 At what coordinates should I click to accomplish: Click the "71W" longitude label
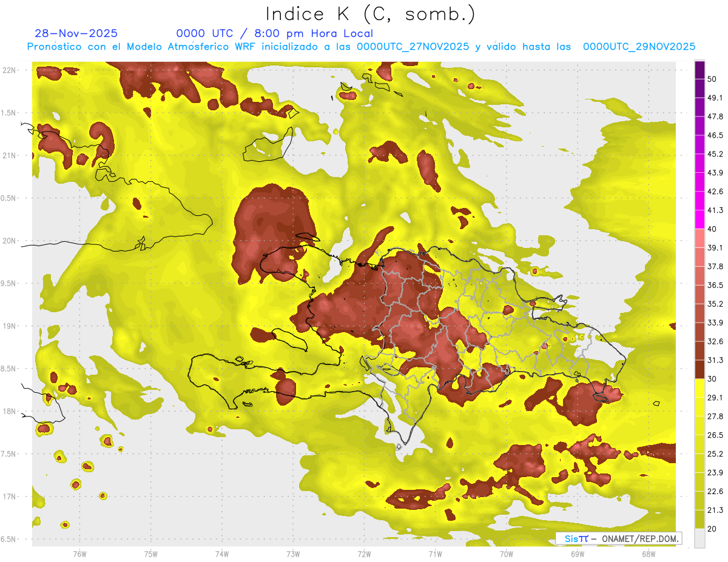pos(435,554)
